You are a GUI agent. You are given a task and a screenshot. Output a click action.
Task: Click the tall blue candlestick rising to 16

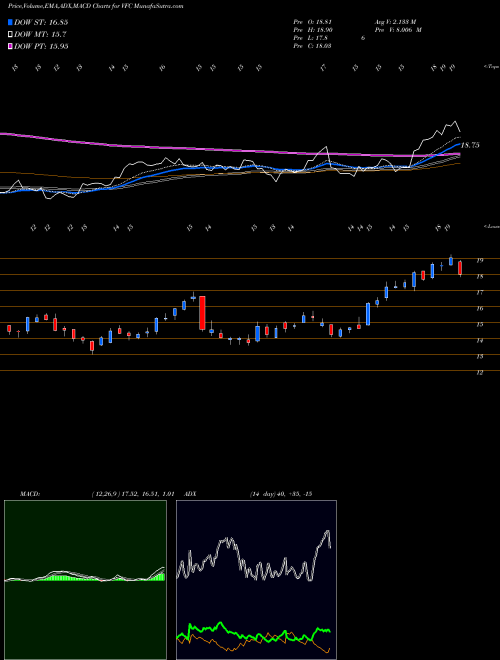point(368,314)
